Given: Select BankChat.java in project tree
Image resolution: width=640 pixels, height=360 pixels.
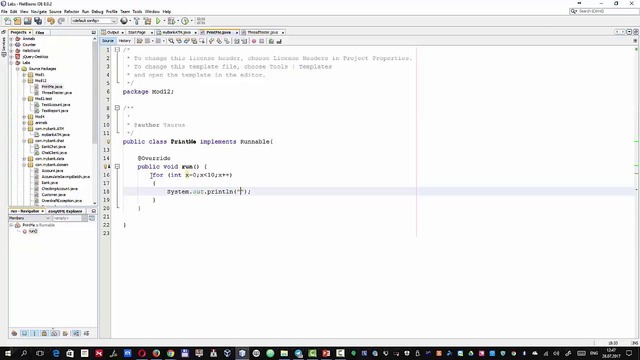Looking at the screenshot, I should [x=53, y=147].
